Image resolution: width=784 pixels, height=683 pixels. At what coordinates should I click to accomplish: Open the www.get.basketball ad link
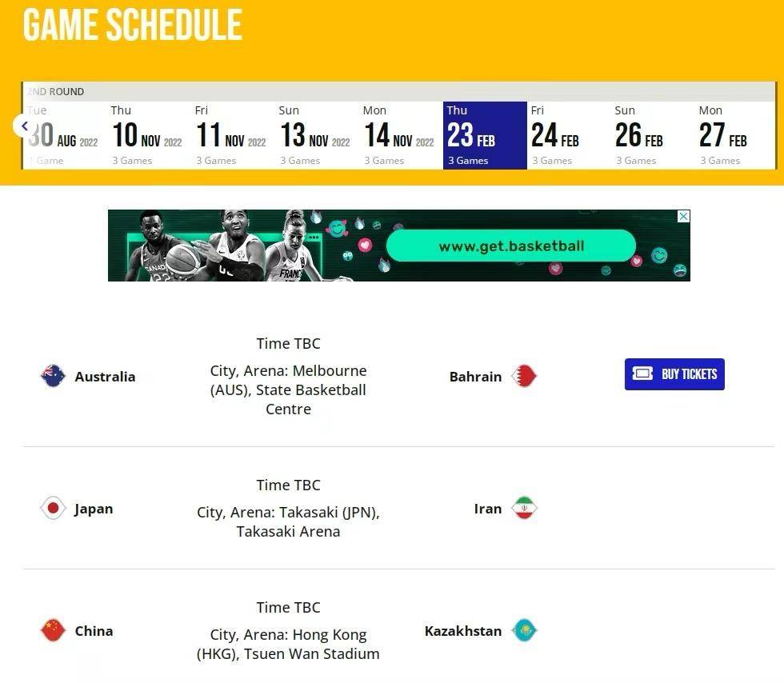(x=511, y=246)
